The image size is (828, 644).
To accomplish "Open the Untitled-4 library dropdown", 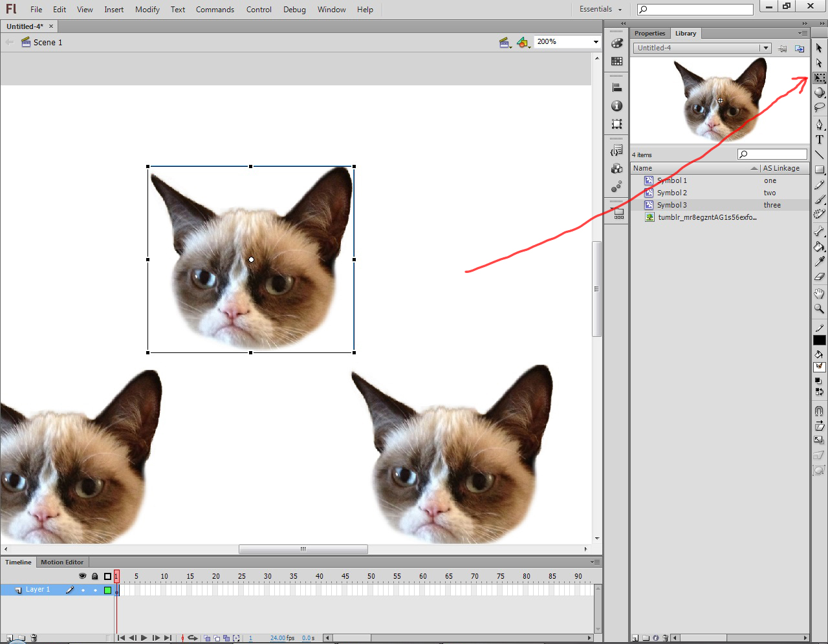I will click(766, 48).
